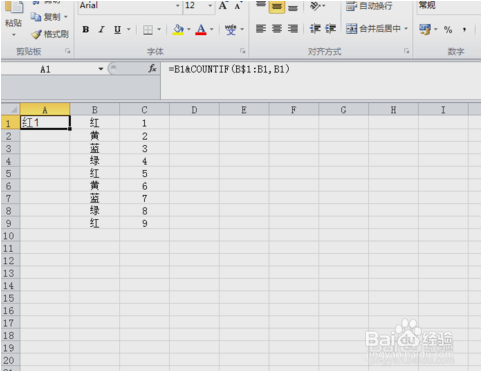Open Font (字体) dialog launcher

[243, 51]
